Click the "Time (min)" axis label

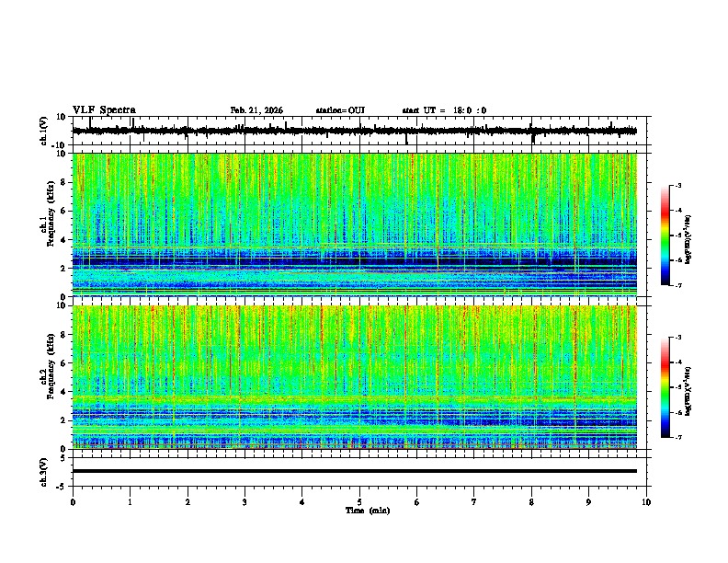pyautogui.click(x=368, y=511)
